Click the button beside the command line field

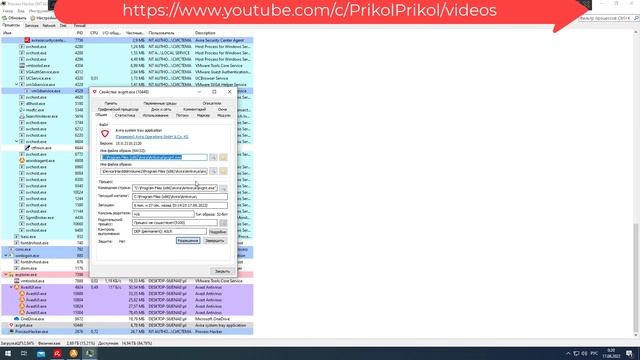[223, 188]
